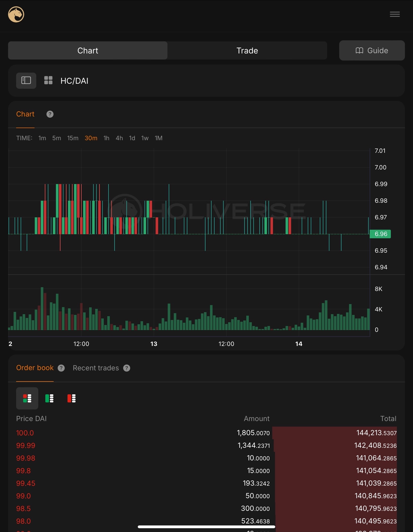
Task: Click the 99.99 price row
Action: tap(206, 446)
